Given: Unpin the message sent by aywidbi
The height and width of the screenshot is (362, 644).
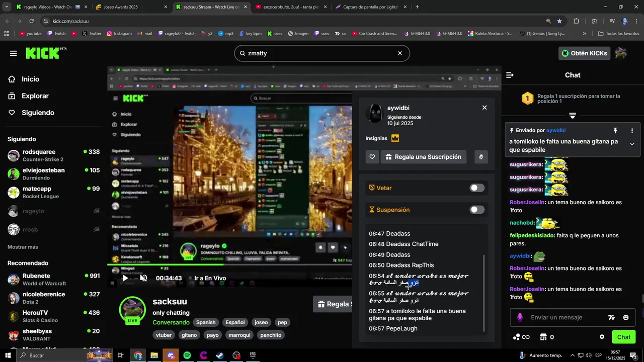Looking at the screenshot, I should pos(615,130).
